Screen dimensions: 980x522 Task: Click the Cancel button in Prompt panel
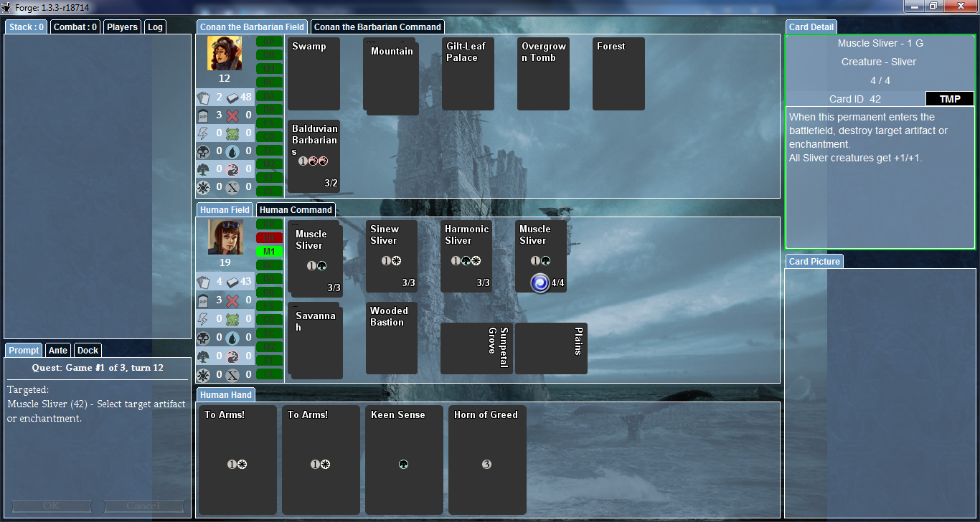[x=143, y=506]
